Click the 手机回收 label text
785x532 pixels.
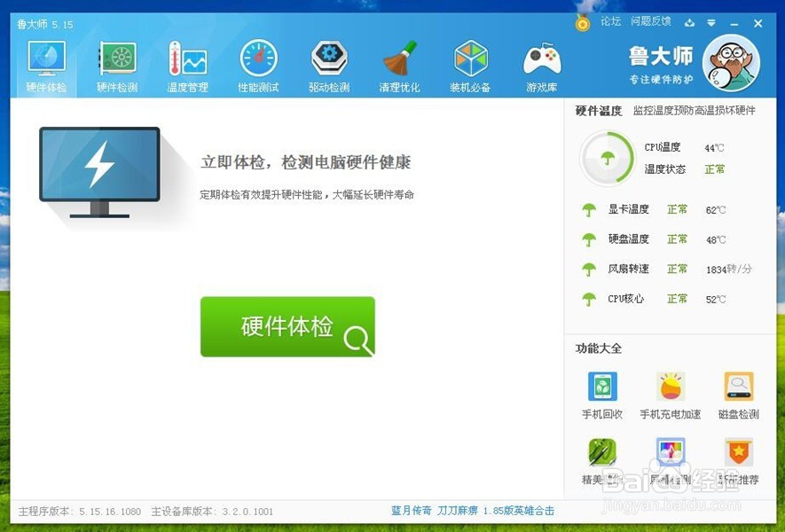(602, 414)
